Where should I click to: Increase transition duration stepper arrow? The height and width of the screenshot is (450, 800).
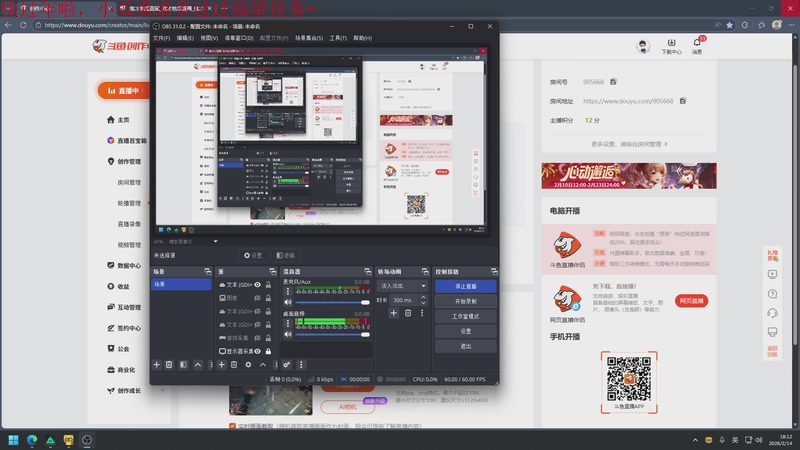coord(423,297)
